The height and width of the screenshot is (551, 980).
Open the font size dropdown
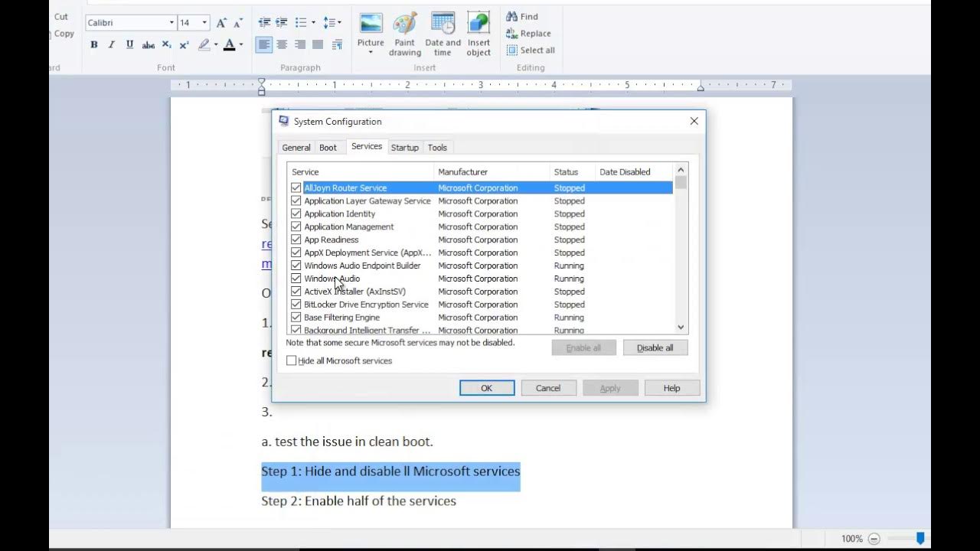pyautogui.click(x=204, y=23)
